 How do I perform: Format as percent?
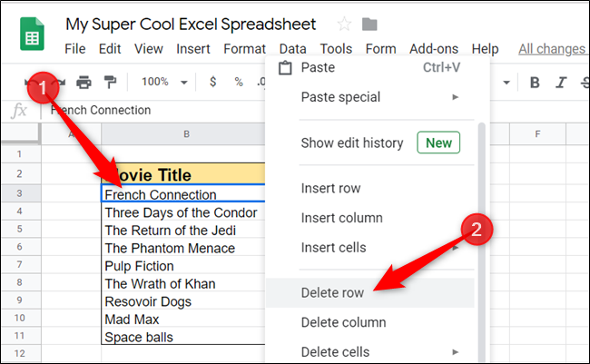239,83
